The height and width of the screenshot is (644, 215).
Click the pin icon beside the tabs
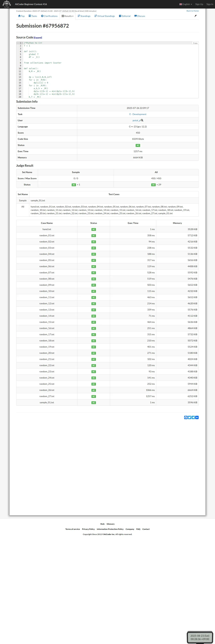pos(195,16)
